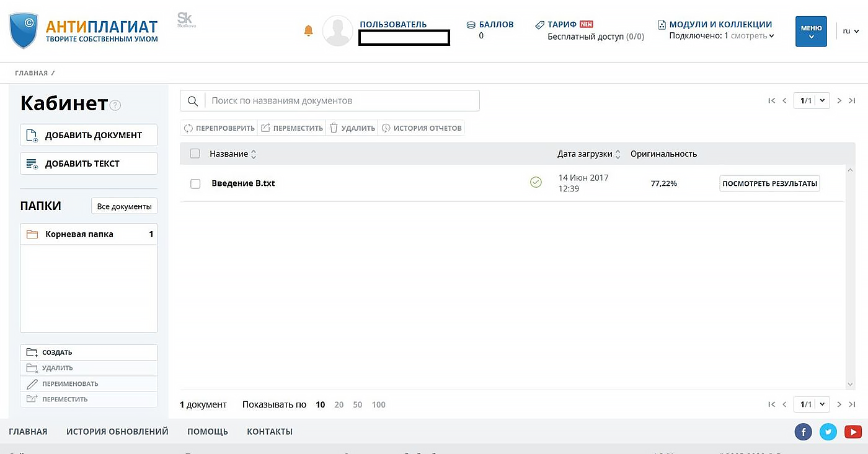The image size is (868, 454).
Task: Go to last page in top pagination
Action: 852,100
